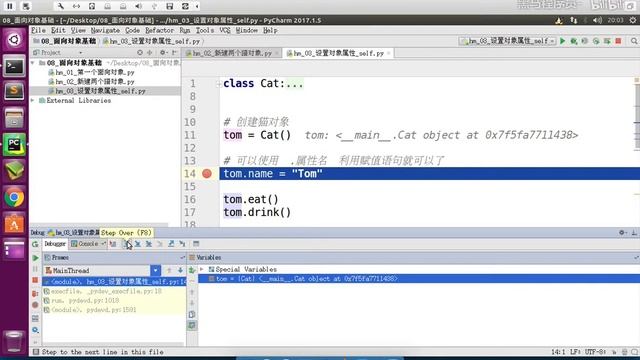The image size is (640, 360).
Task: Click Mute Breakpoints icon in debug sidebar
Action: tap(36, 305)
